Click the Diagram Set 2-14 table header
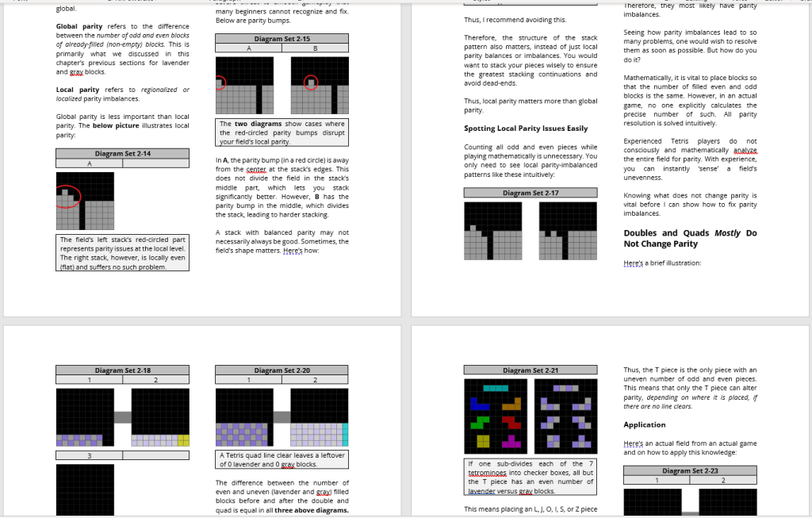 point(122,153)
